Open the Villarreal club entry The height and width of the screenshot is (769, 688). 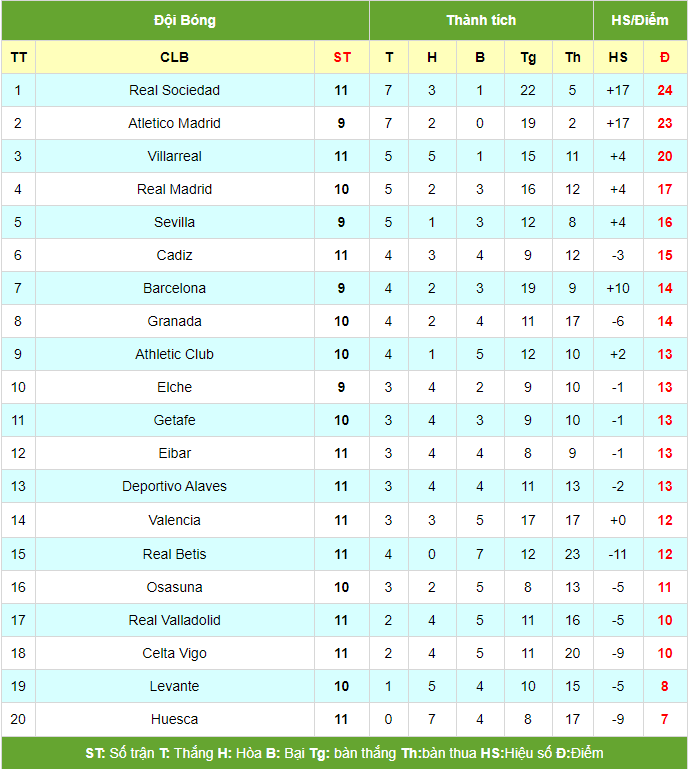[x=174, y=156]
